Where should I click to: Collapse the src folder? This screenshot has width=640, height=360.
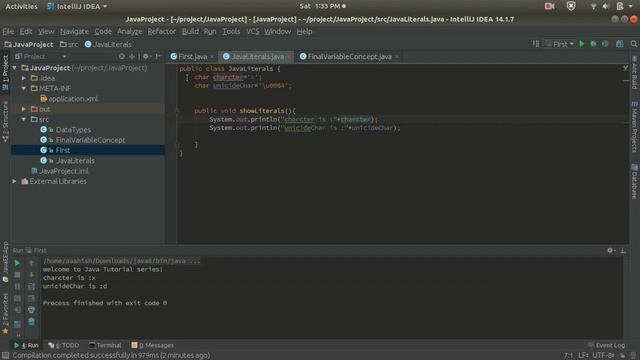[x=24, y=119]
